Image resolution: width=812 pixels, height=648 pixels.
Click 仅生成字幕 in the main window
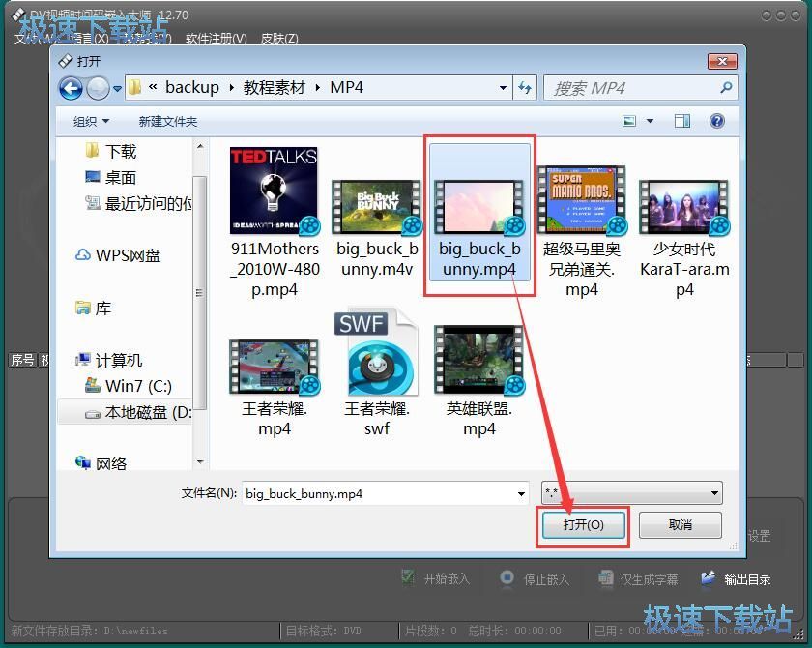click(x=649, y=579)
